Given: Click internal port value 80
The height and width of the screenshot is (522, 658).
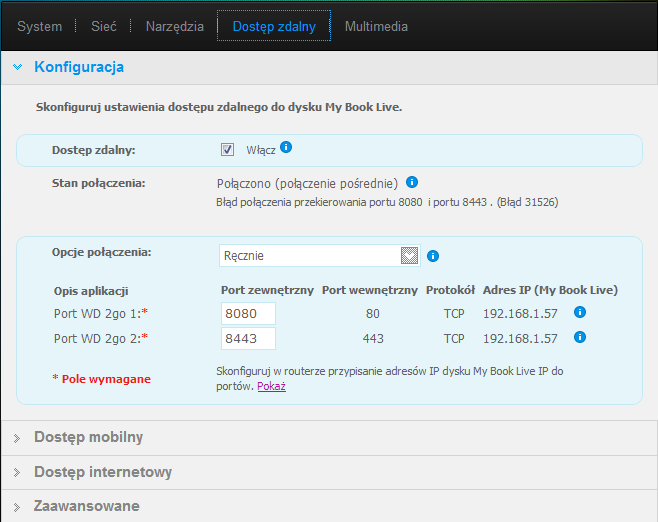Looking at the screenshot, I should (373, 313).
